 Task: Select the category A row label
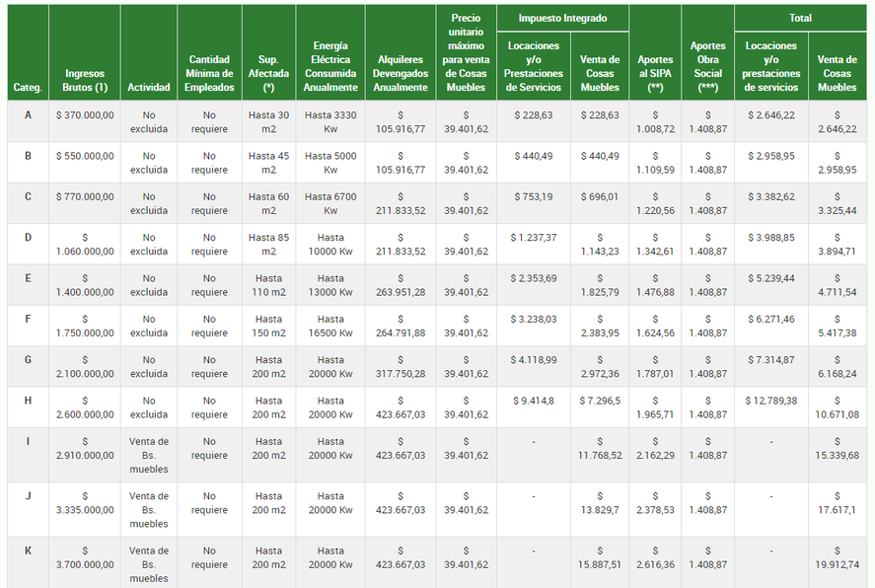[28, 115]
